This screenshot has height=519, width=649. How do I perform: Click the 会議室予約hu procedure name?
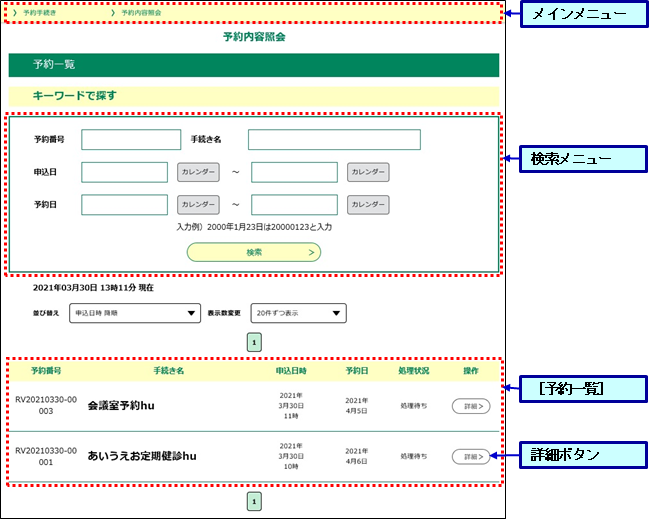tap(135, 406)
